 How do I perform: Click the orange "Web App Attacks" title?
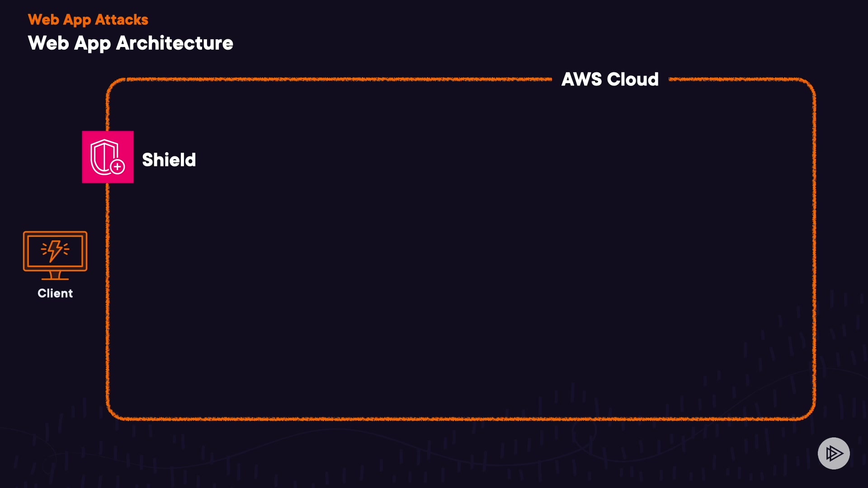pyautogui.click(x=88, y=20)
